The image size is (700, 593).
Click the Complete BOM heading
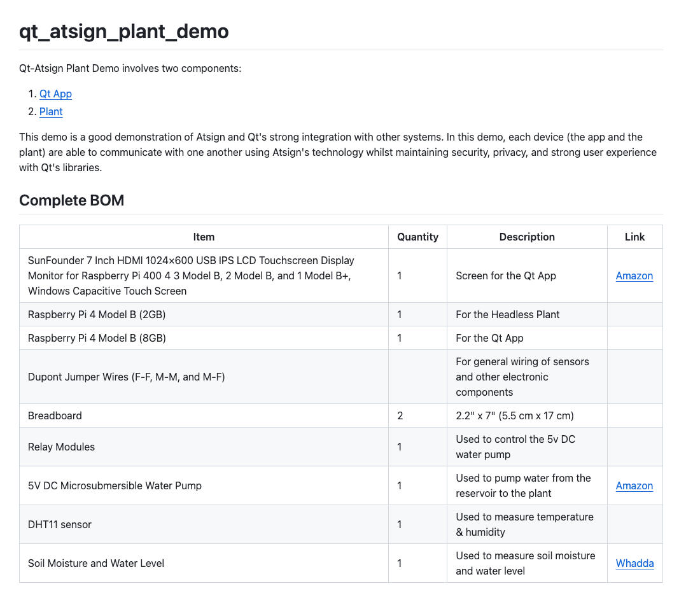71,200
